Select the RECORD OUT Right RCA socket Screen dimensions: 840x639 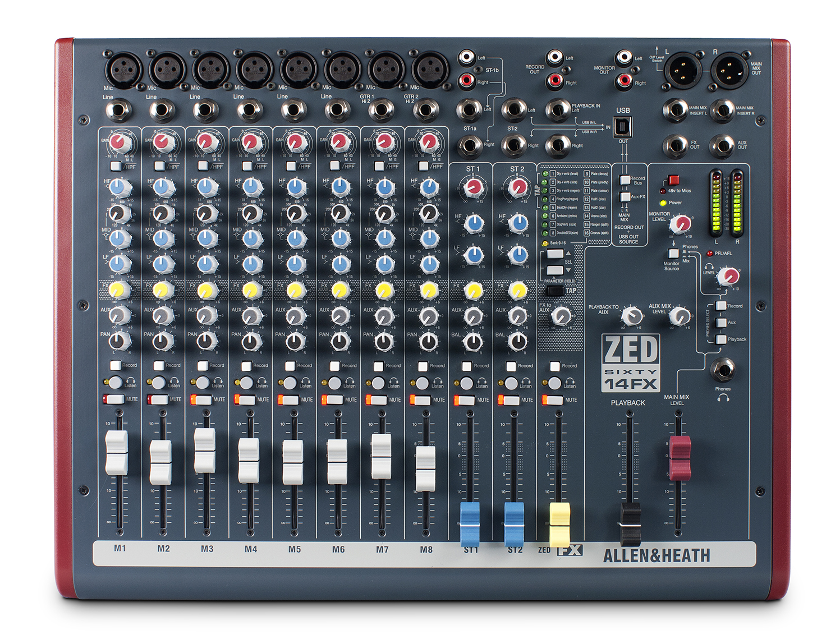[x=554, y=81]
